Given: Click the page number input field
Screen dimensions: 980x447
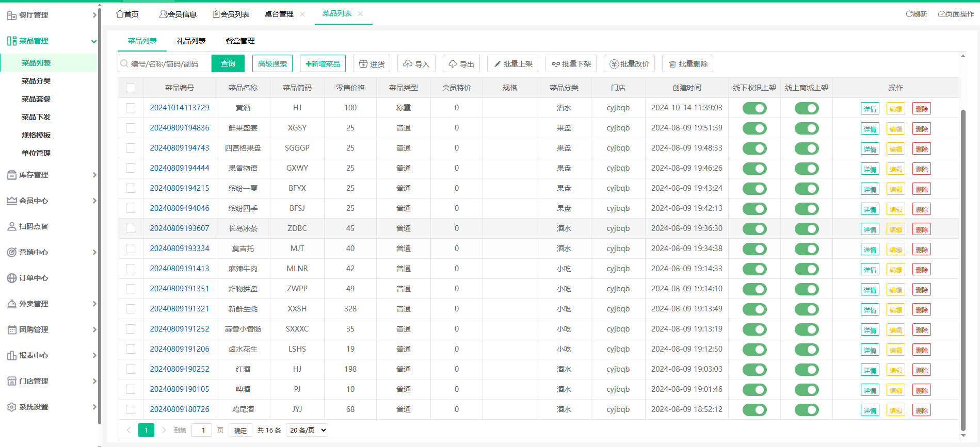Looking at the screenshot, I should click(202, 430).
